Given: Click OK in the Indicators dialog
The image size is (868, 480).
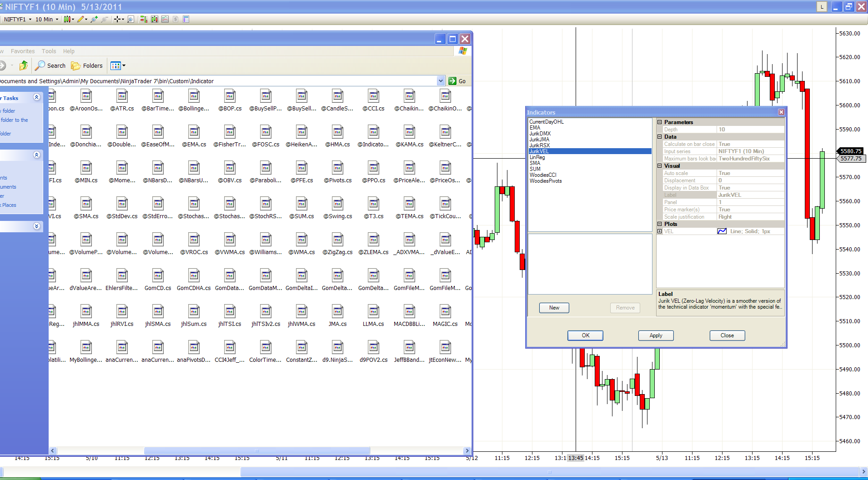Looking at the screenshot, I should click(586, 335).
